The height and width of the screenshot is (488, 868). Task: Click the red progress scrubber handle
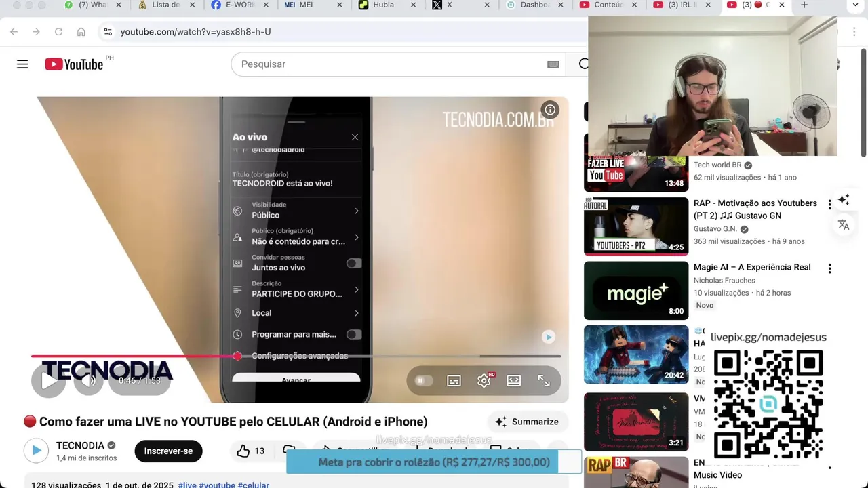tap(237, 356)
